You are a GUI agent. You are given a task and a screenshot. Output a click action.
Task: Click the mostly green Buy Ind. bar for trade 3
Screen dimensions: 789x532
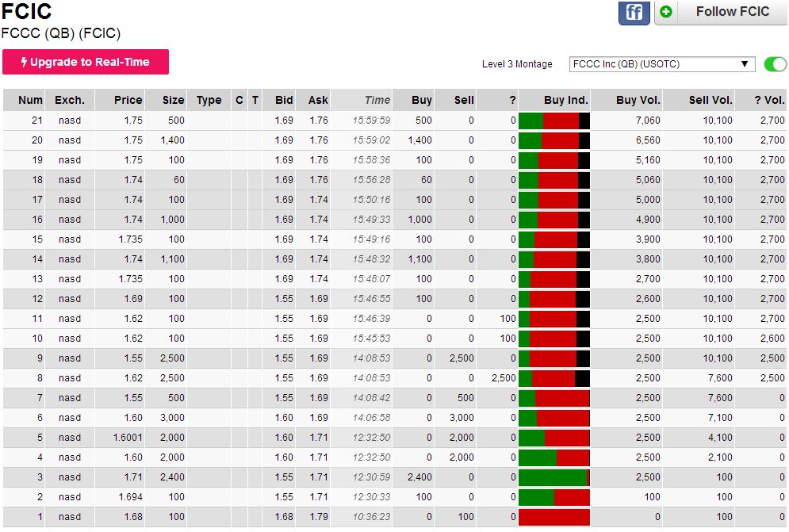coord(554,477)
